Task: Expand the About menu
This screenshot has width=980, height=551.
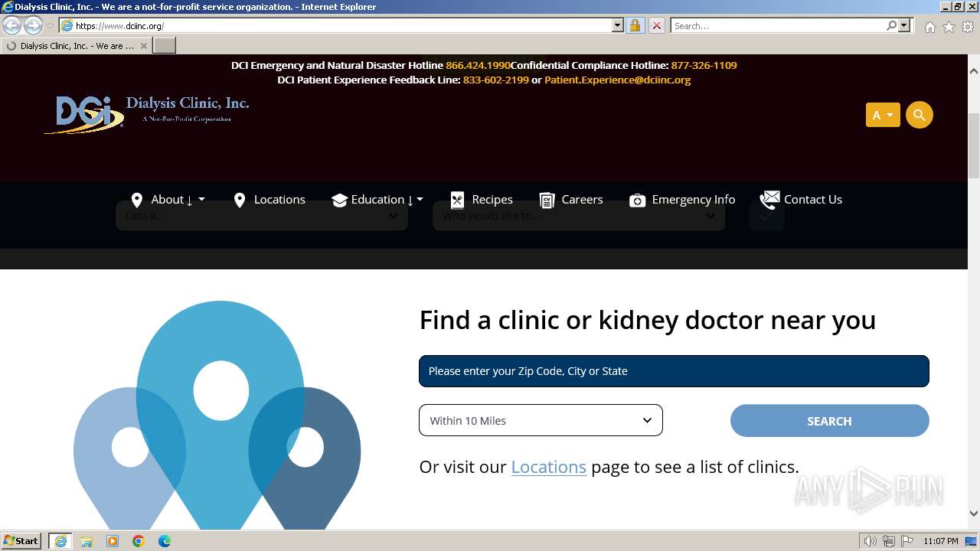Action: 178,199
